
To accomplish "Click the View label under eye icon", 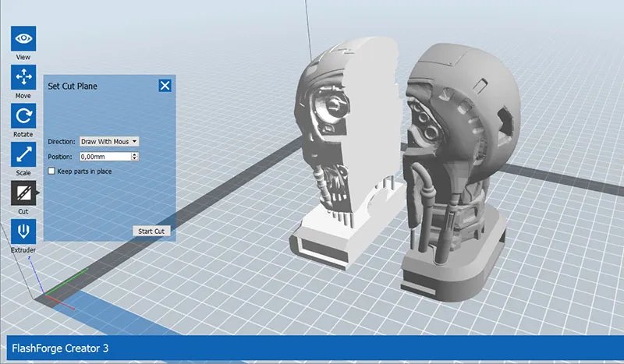I will tap(23, 58).
